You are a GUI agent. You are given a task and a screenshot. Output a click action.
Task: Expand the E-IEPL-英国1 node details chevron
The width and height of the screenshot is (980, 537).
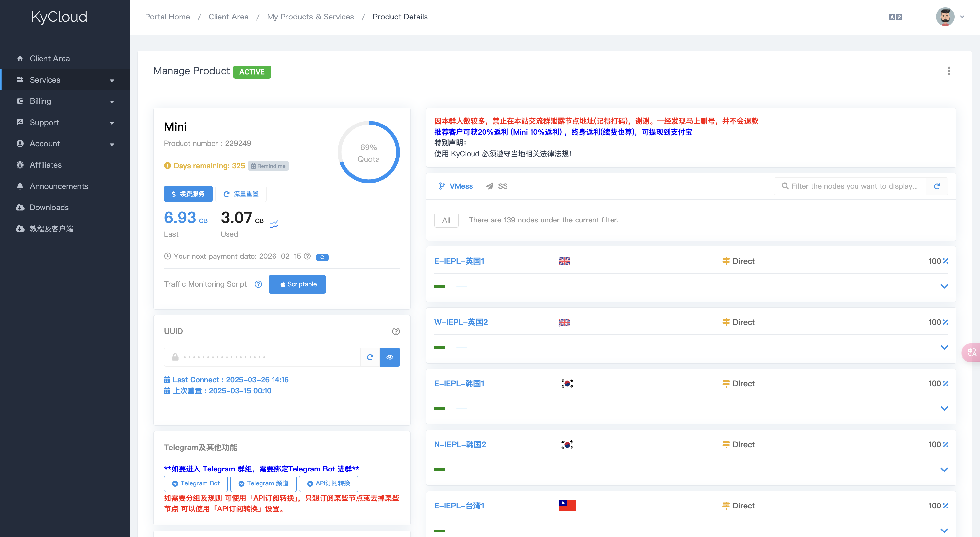coord(944,286)
